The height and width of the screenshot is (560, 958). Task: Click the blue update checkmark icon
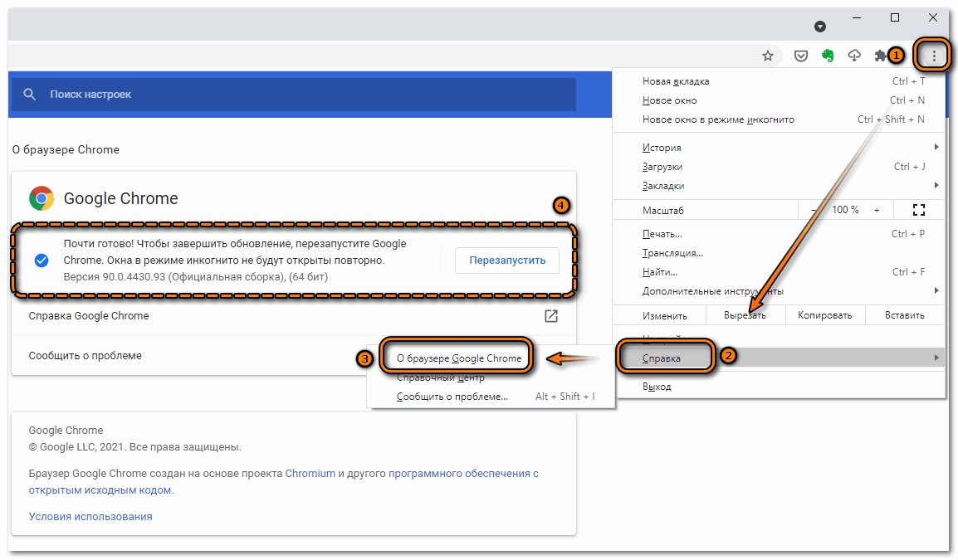click(42, 261)
